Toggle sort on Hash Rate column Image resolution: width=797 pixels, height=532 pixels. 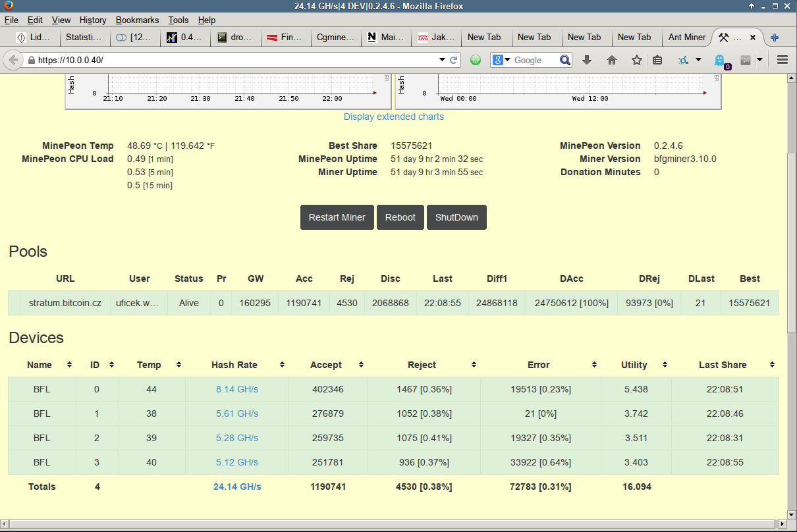(282, 365)
